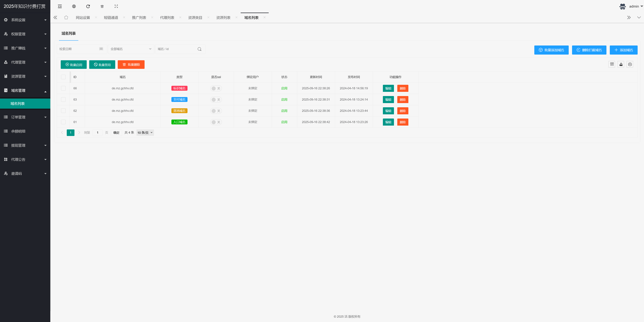Click the refresh page icon

88,7
